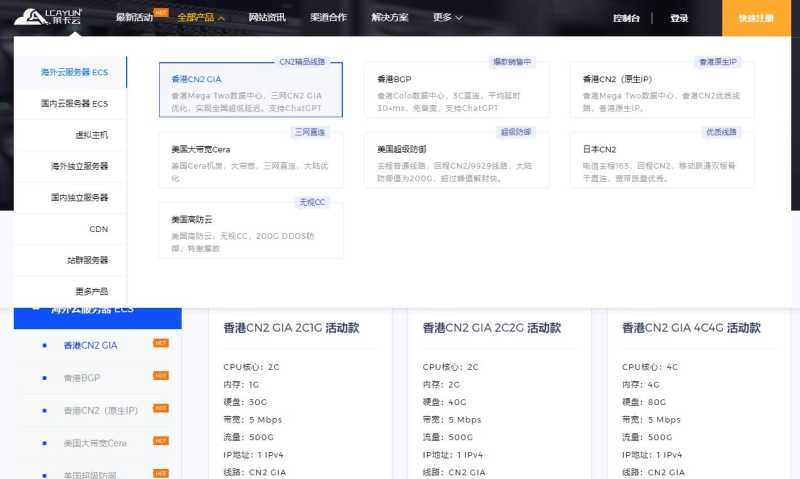Select the 海外独立服务器 category
800x479 pixels.
click(70, 166)
